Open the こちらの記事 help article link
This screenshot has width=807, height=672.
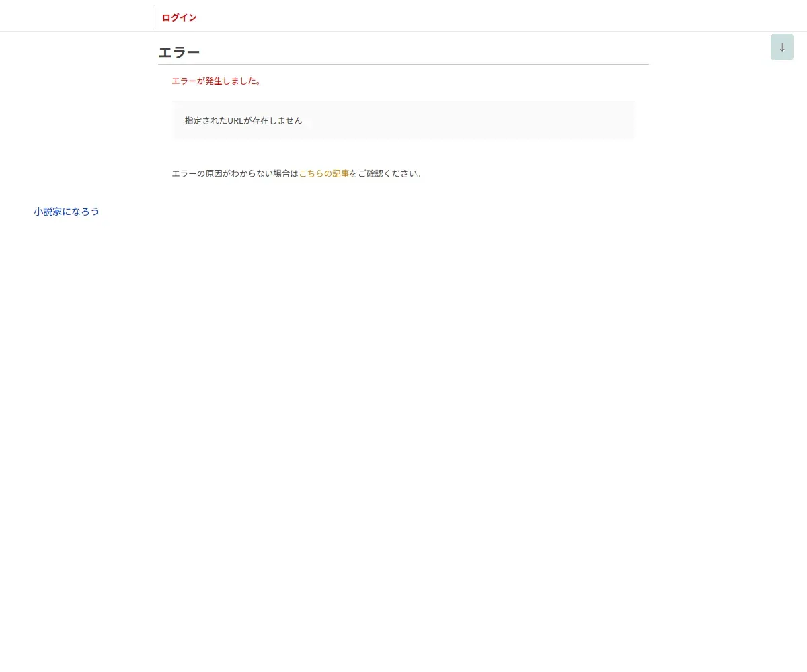[324, 173]
